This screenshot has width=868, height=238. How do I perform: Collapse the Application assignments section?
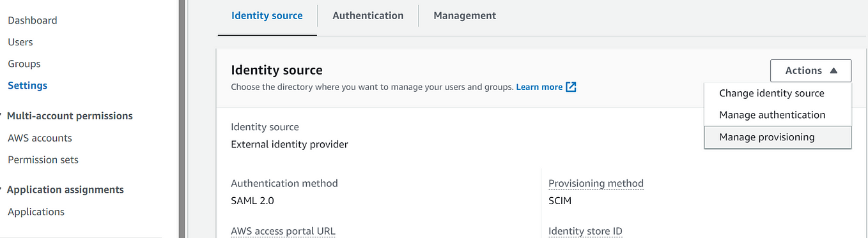(x=2, y=190)
